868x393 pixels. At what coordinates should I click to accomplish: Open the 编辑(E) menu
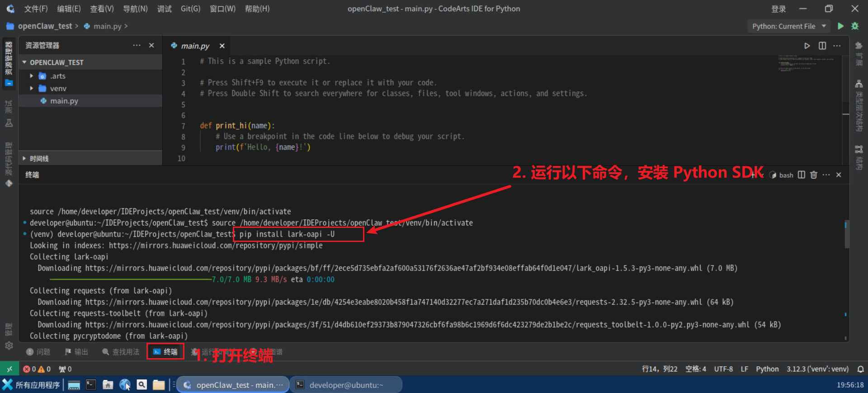pyautogui.click(x=69, y=9)
